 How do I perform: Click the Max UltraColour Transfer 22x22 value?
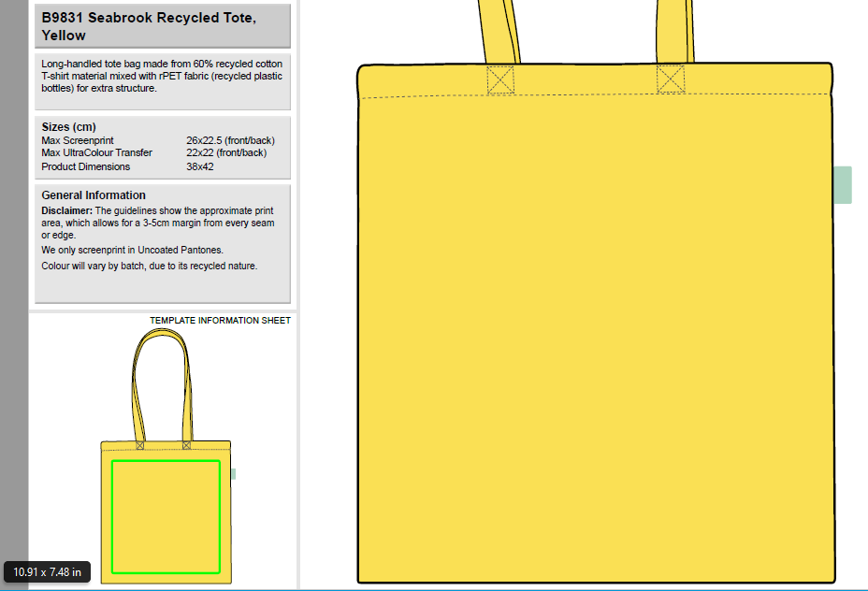pyautogui.click(x=225, y=152)
